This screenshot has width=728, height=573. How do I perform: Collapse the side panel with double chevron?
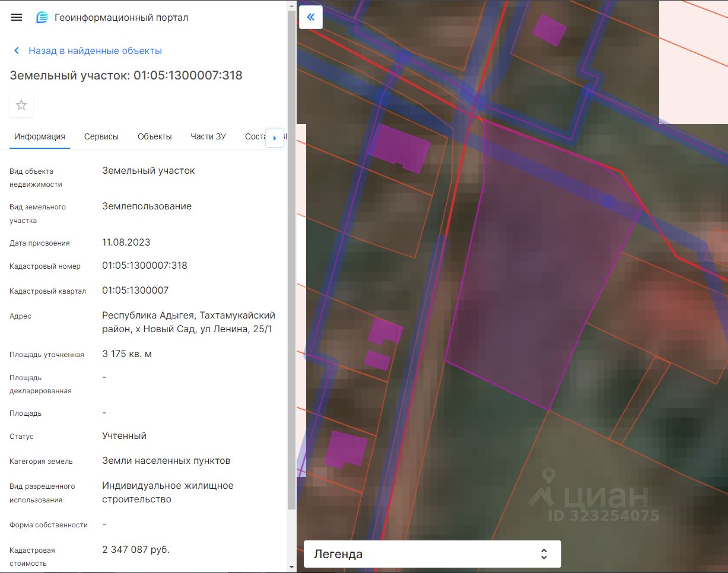point(311,17)
